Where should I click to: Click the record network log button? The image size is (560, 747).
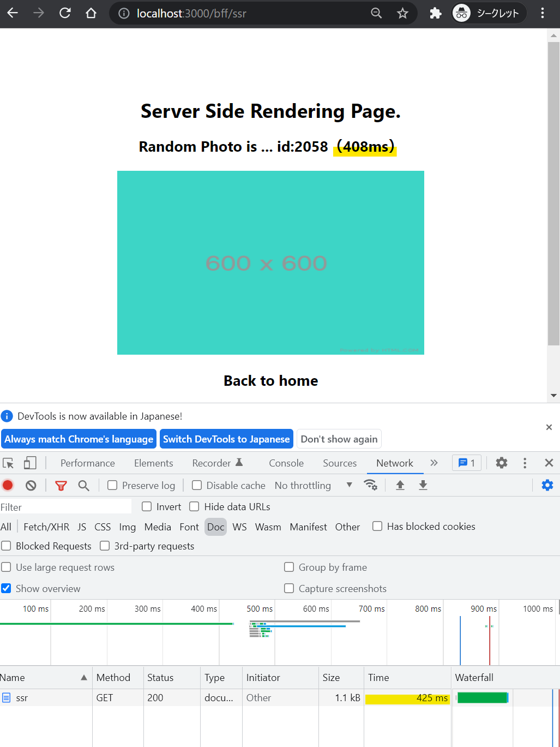point(8,485)
